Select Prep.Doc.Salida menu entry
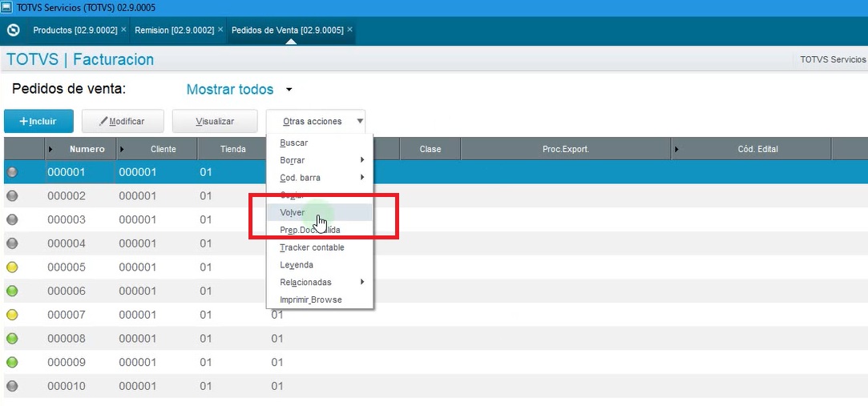 point(310,230)
